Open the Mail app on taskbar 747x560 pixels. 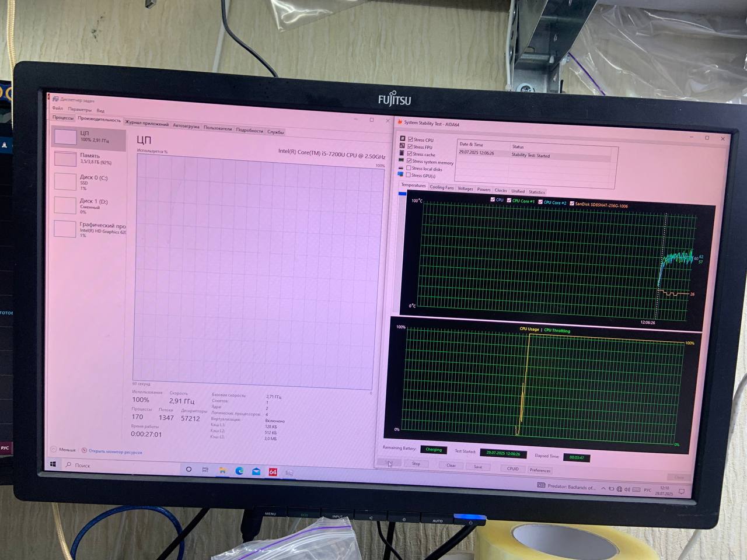[256, 471]
